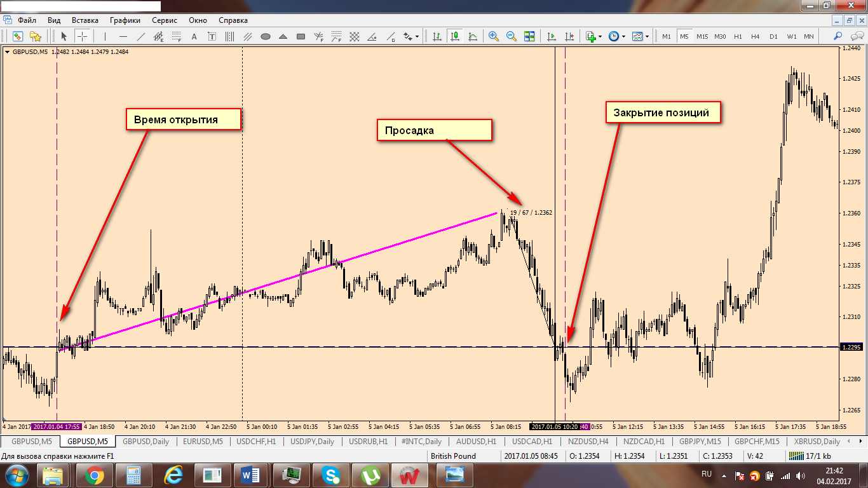Show hidden system tray icons
Viewport: 868px width, 488px height.
pos(723,475)
